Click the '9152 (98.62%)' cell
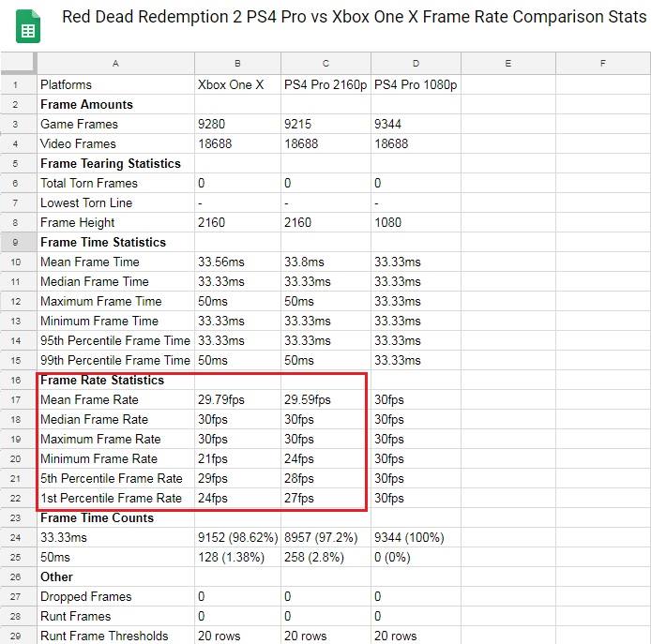This screenshot has width=651, height=644. coord(237,537)
